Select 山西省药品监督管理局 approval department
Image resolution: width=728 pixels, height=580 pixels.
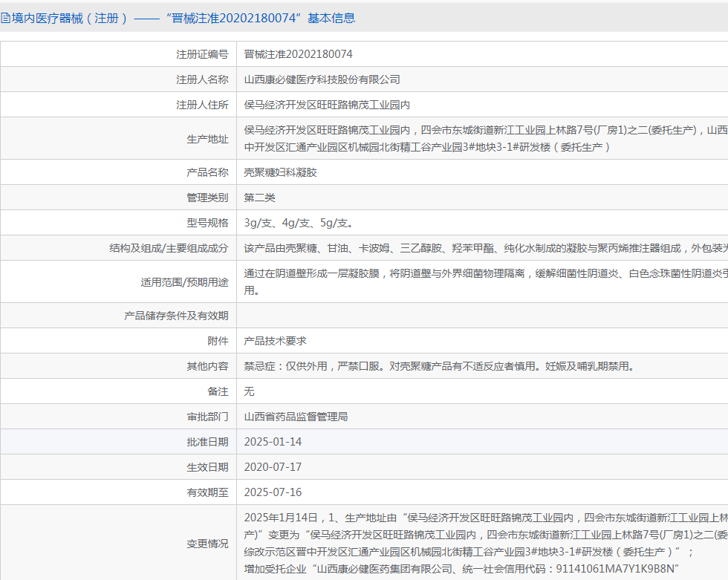point(296,417)
